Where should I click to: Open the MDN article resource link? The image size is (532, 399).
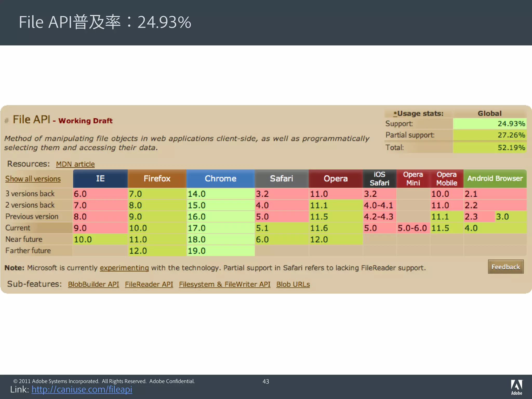point(75,164)
